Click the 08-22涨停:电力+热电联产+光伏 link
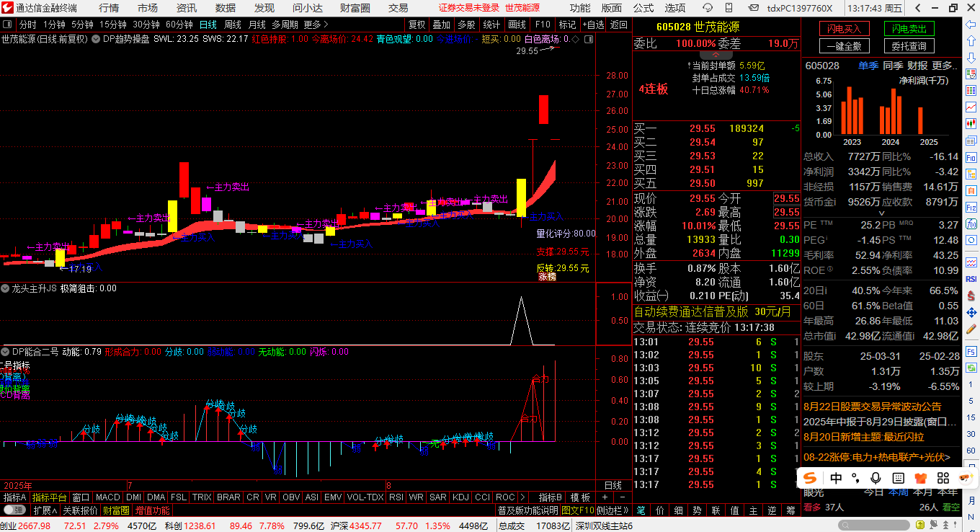This screenshot has width=980, height=532. point(877,457)
